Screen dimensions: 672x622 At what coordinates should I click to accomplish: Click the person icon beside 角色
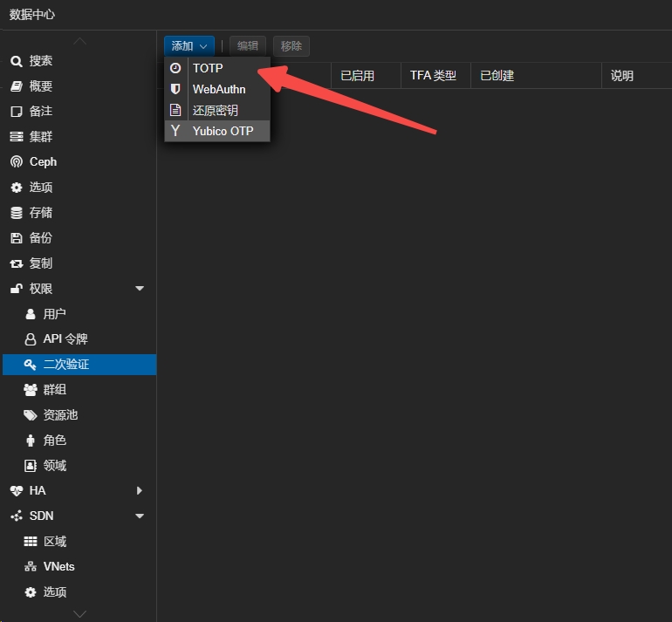(x=31, y=441)
